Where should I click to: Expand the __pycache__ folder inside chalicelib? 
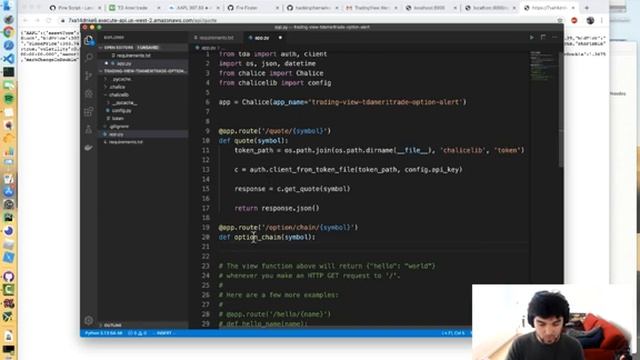point(124,102)
